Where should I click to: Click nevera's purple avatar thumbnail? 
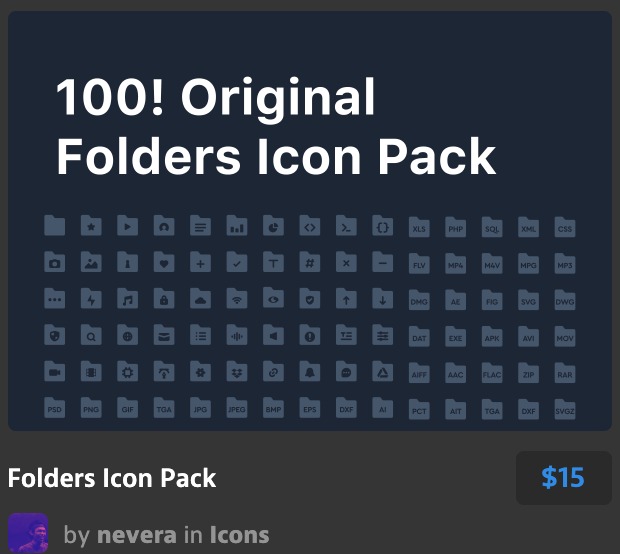(x=28, y=533)
